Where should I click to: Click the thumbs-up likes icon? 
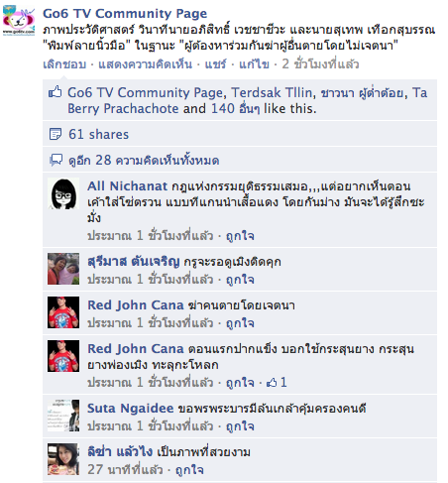click(55, 92)
